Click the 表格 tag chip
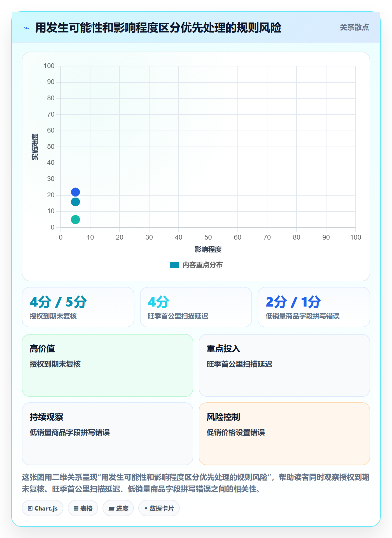 [83, 508]
